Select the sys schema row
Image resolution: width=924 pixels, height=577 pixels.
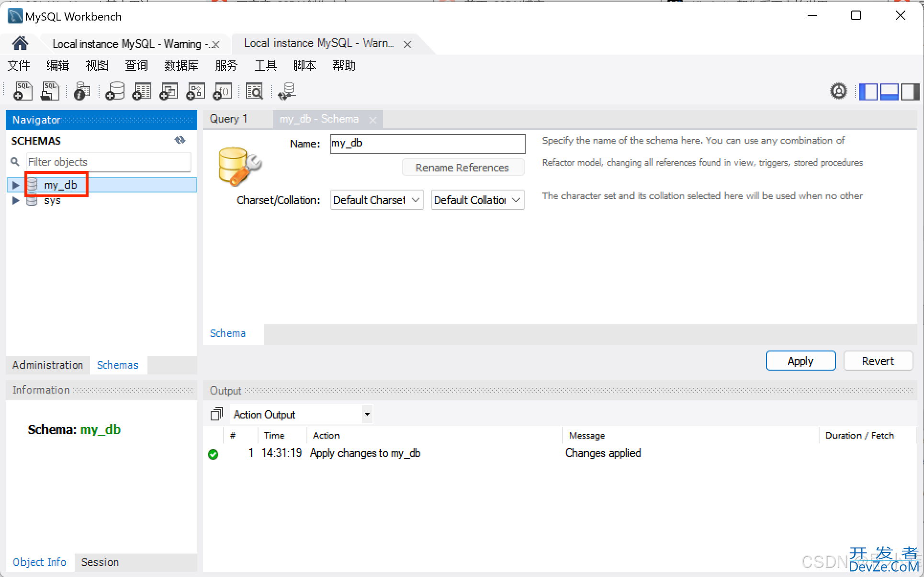tap(102, 201)
